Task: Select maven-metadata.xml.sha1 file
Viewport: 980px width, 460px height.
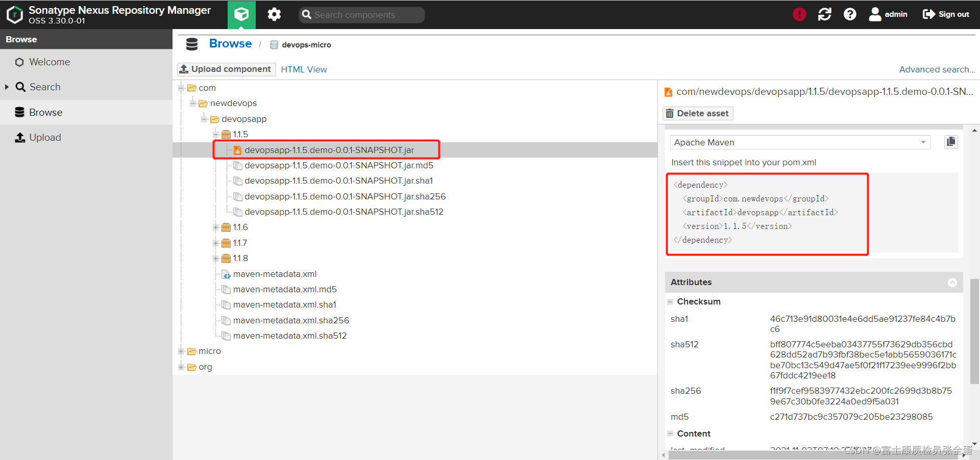Action: [x=285, y=304]
